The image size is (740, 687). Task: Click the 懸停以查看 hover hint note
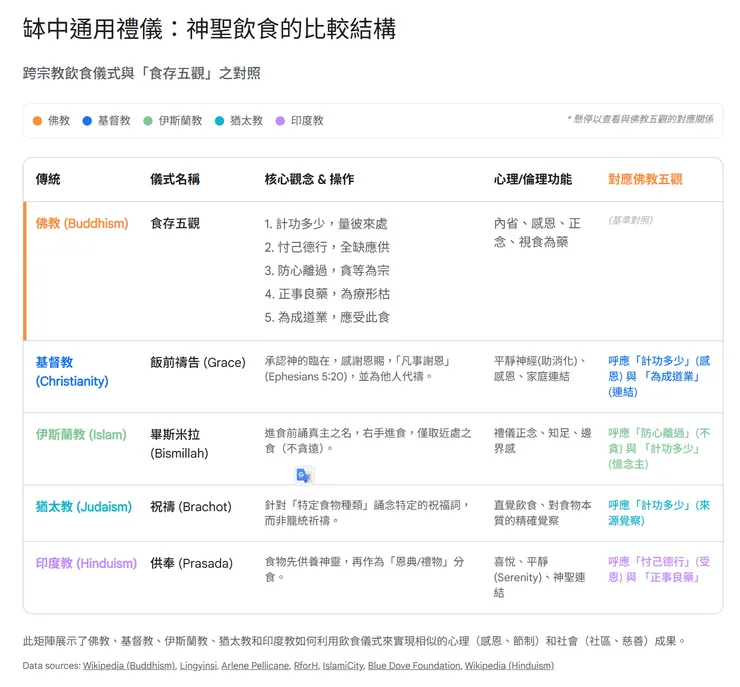click(640, 119)
